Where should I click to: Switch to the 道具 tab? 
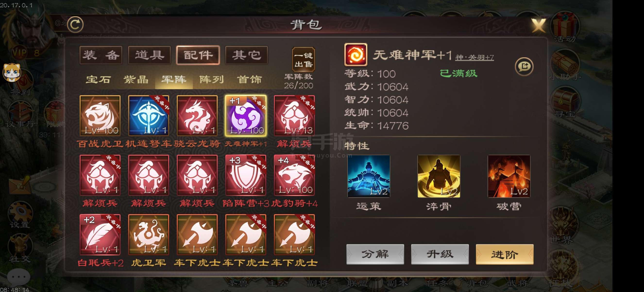(x=150, y=55)
